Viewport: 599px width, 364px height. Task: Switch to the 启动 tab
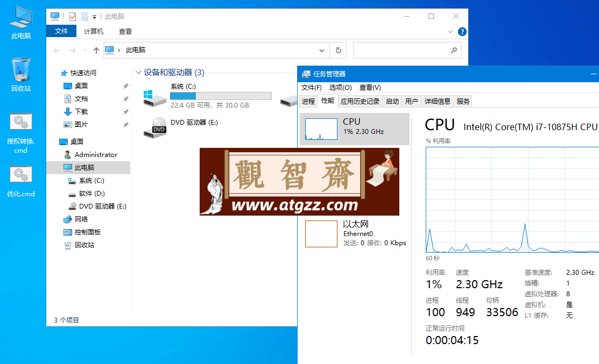coord(392,101)
